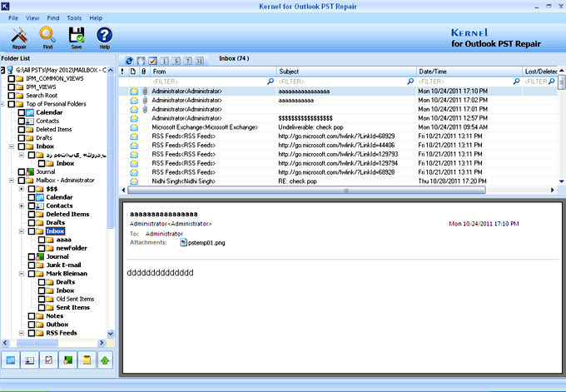
Task: Click the attachment column header paperclip
Action: [144, 72]
